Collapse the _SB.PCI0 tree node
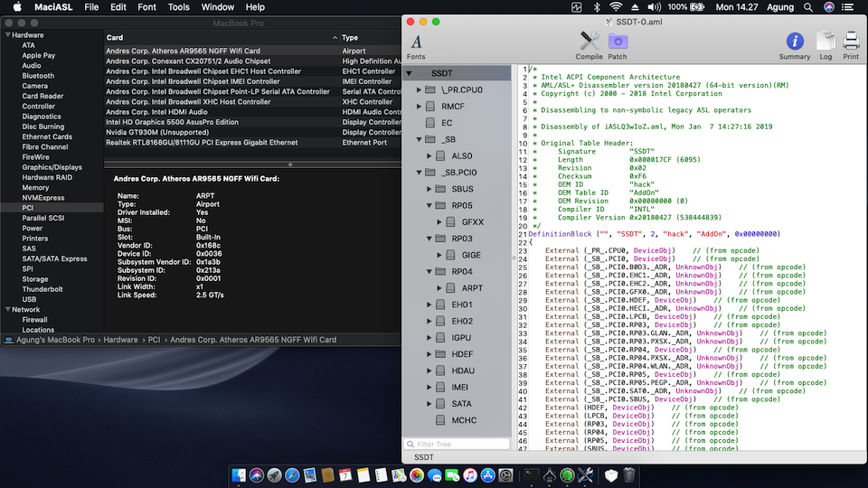 point(420,172)
